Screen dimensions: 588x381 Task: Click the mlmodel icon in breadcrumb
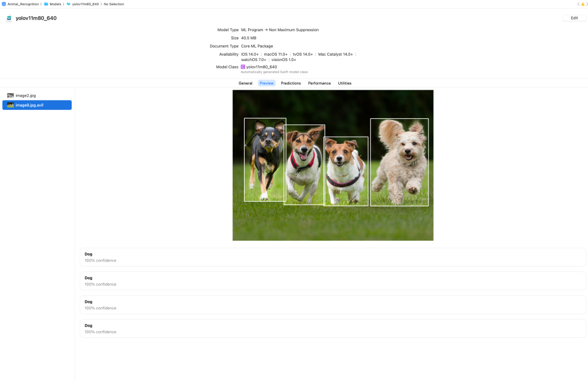(69, 4)
